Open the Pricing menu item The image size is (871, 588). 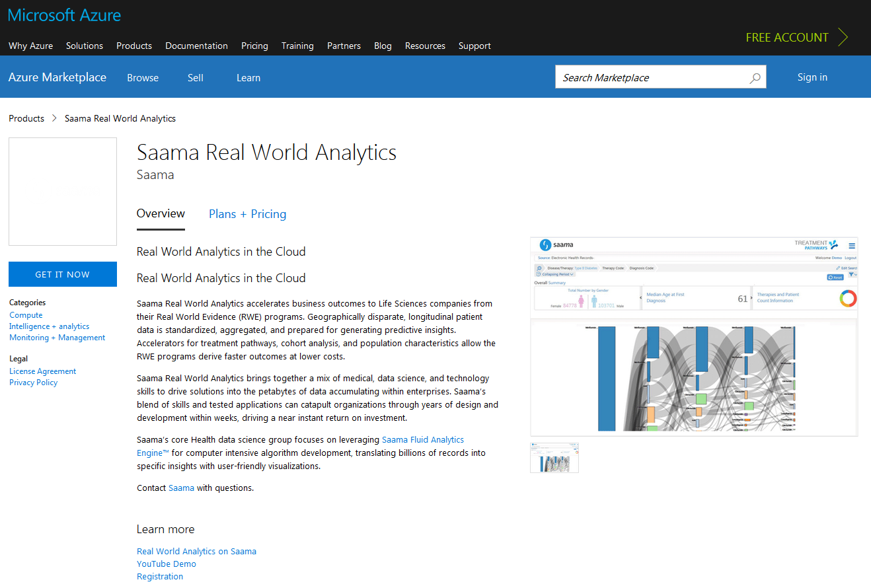tap(254, 46)
